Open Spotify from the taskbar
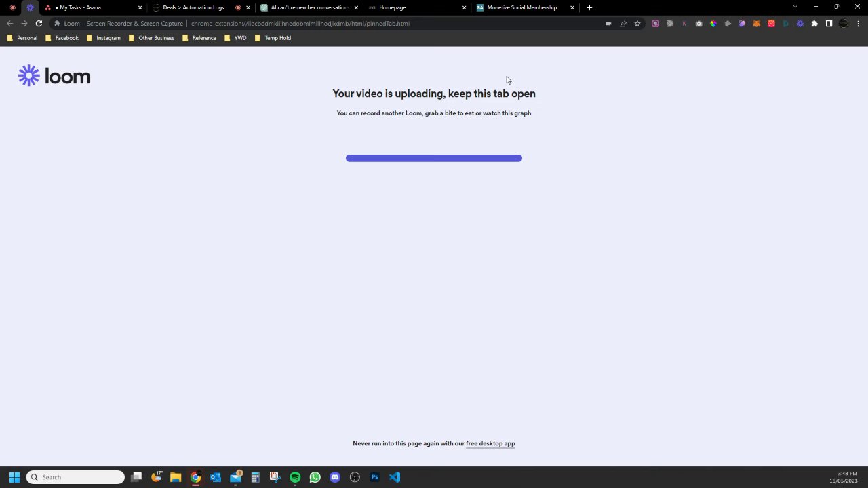 click(295, 477)
